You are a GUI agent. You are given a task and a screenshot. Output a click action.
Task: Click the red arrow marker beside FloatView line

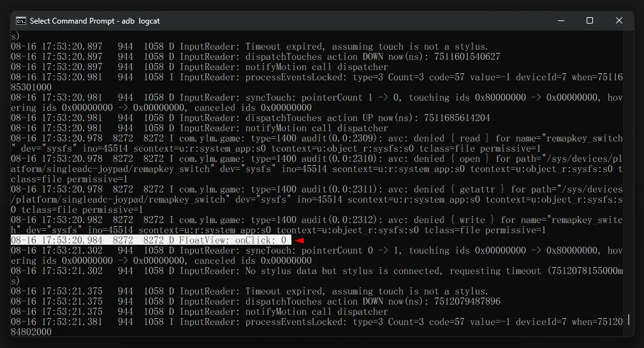[299, 240]
